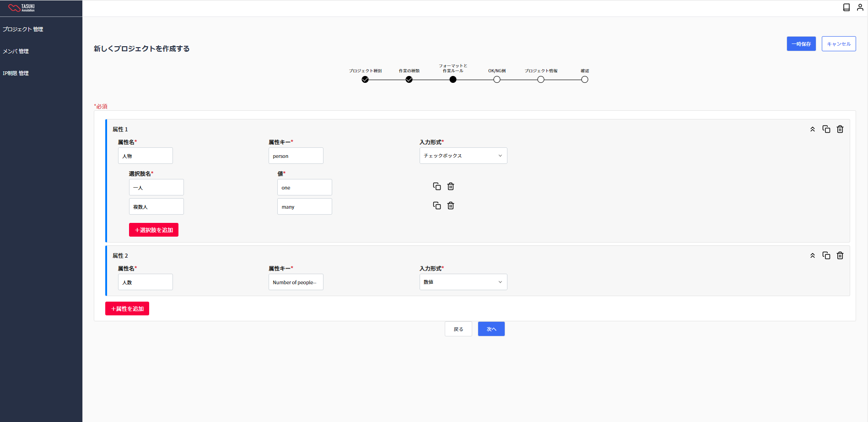
Task: Click the 属性 2 heading text
Action: pos(120,256)
